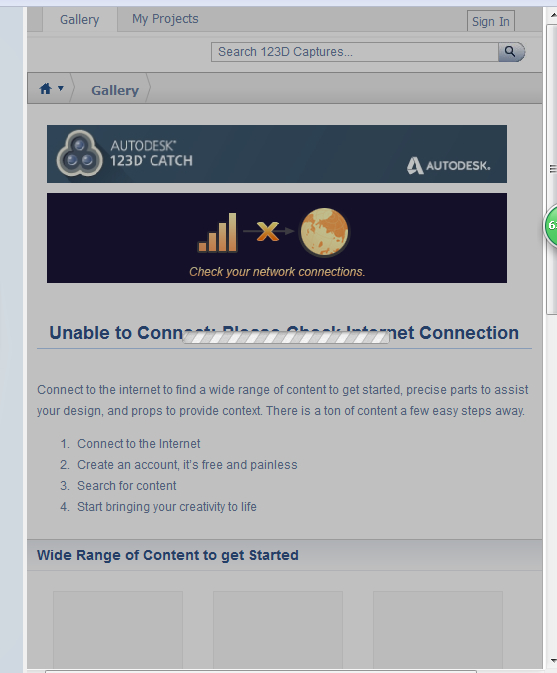Click the orange X connection-failed icon

[x=268, y=231]
